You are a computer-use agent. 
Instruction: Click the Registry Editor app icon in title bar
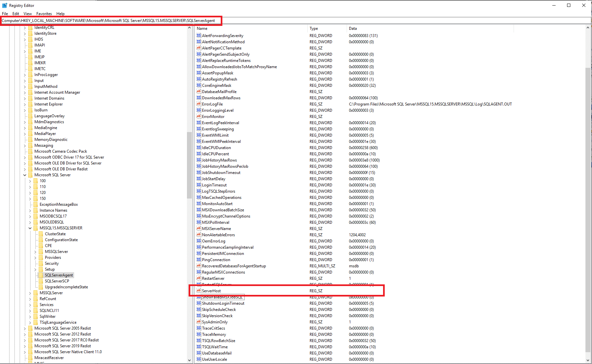[5, 5]
